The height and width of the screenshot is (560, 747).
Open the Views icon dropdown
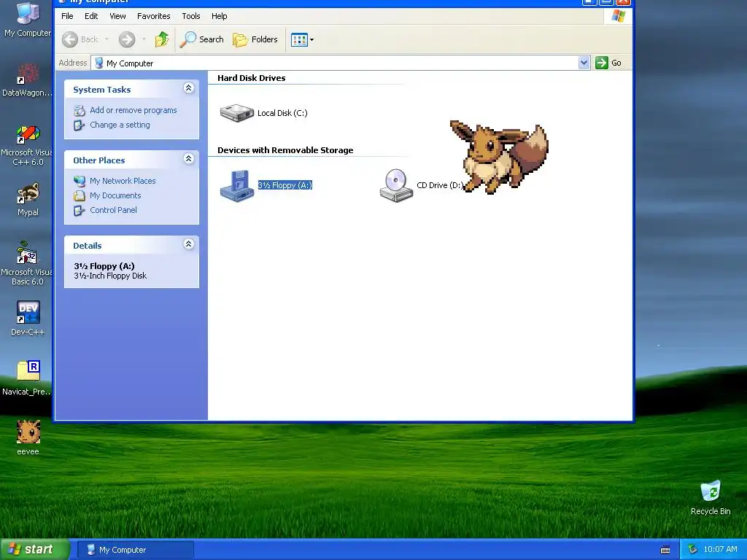tap(302, 39)
